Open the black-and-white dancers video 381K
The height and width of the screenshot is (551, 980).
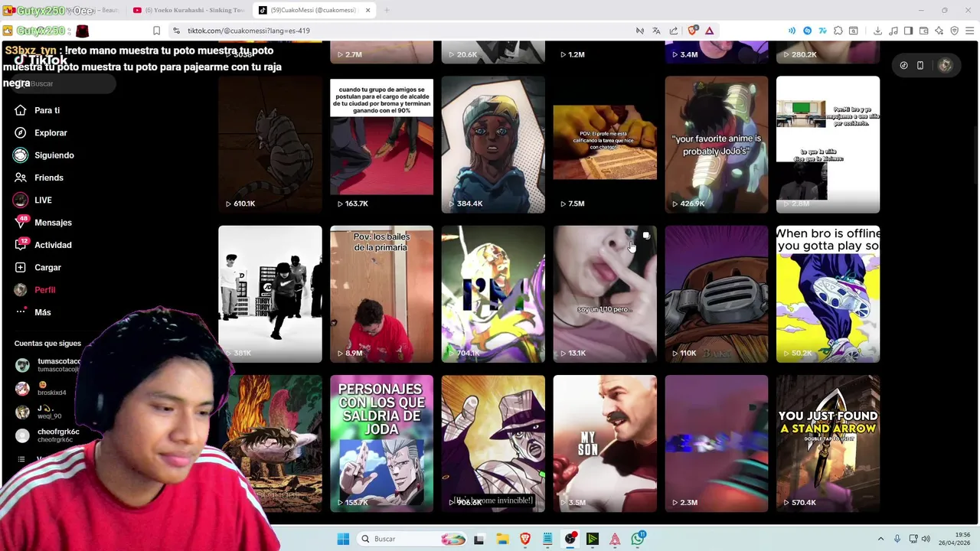point(269,294)
